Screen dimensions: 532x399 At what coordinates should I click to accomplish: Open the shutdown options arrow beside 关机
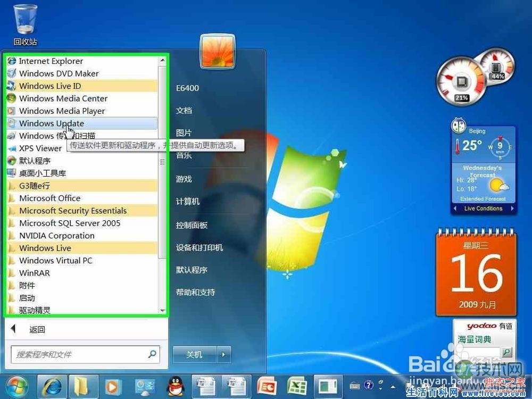[x=224, y=354]
